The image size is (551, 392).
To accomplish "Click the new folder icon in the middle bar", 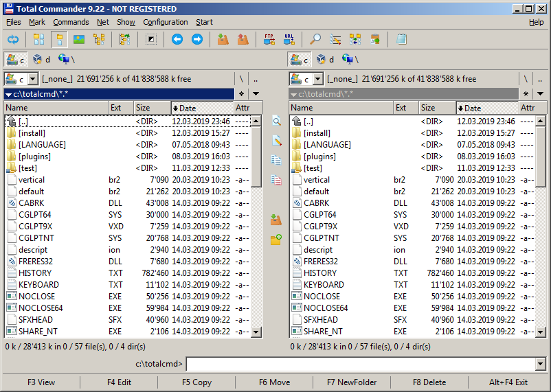I will pyautogui.click(x=277, y=240).
